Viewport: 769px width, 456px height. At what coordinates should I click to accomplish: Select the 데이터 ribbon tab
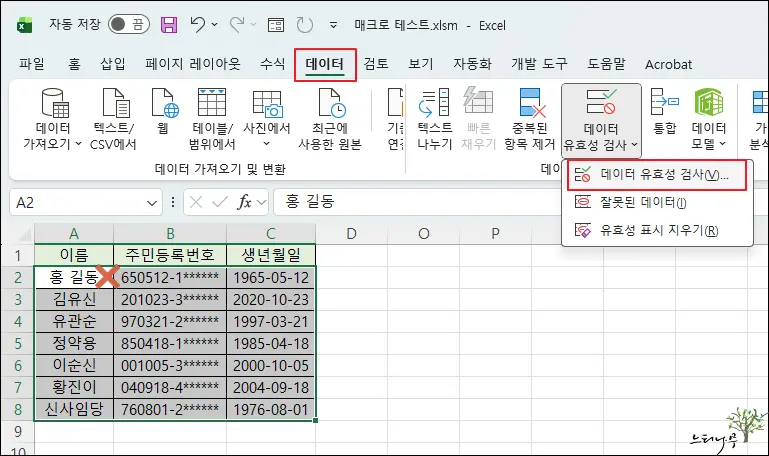coord(325,64)
